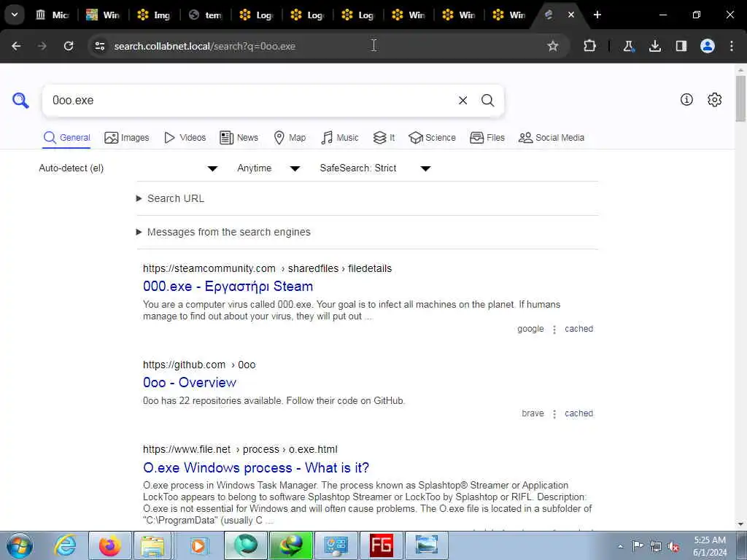Switch to the Mic browser tab
The height and width of the screenshot is (560, 747).
pyautogui.click(x=53, y=15)
